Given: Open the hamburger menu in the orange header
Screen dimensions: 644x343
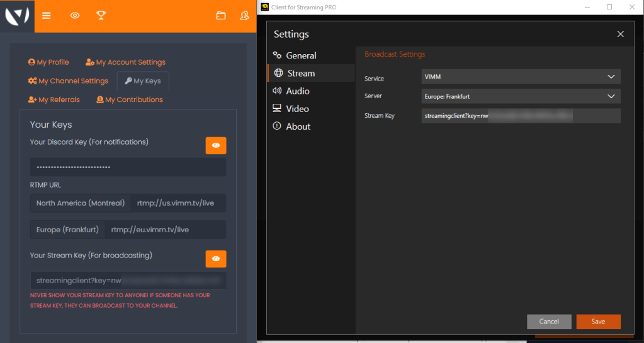Looking at the screenshot, I should tap(46, 16).
